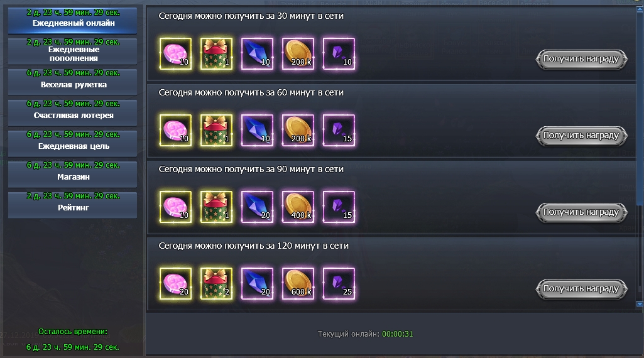Click the pink candy icon in 30-minute reward
644x358 pixels.
click(175, 54)
